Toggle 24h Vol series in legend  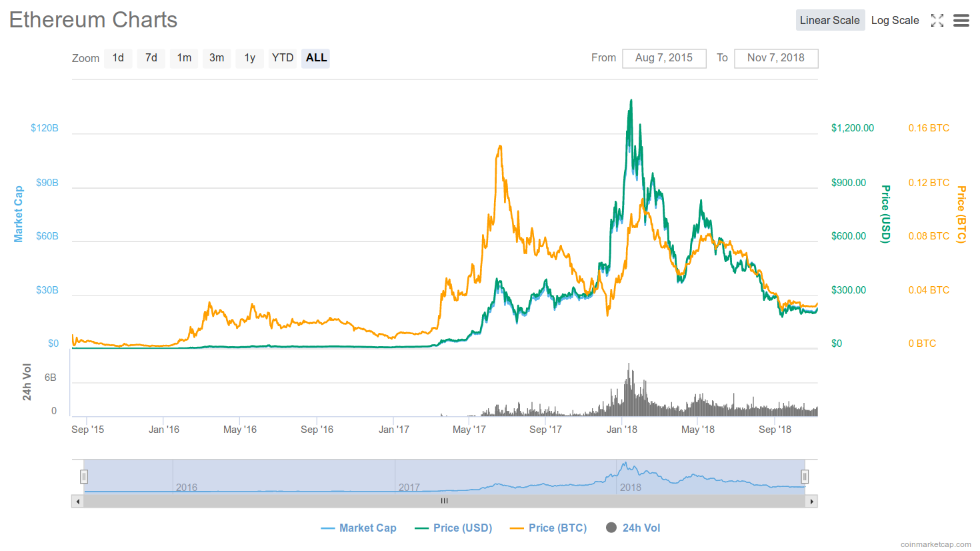pyautogui.click(x=633, y=528)
